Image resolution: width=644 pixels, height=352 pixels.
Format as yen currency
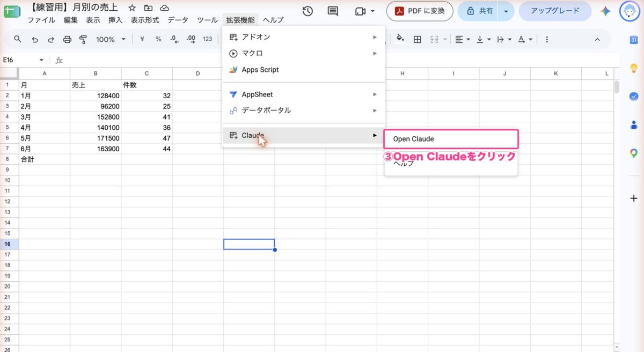142,39
